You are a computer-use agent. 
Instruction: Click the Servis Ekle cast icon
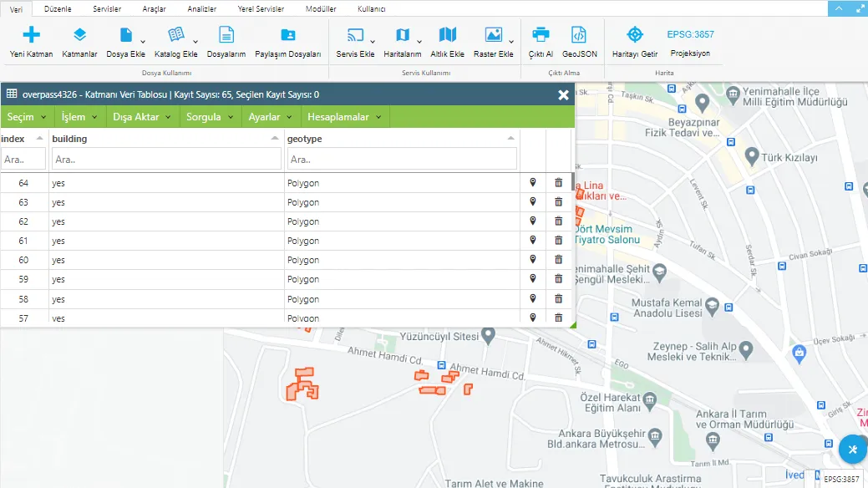click(355, 35)
